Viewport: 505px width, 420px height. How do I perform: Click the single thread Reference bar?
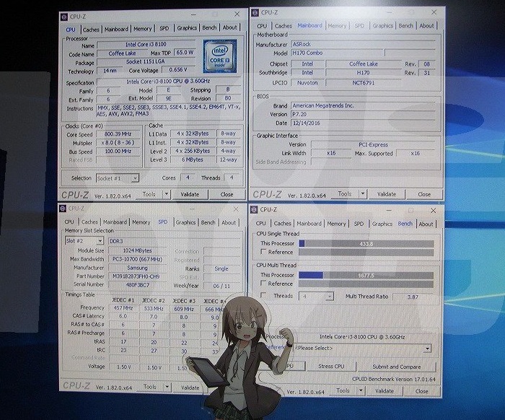click(366, 252)
